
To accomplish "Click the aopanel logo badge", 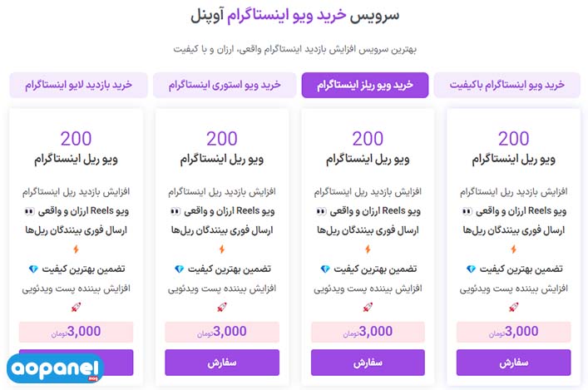I will [55, 368].
